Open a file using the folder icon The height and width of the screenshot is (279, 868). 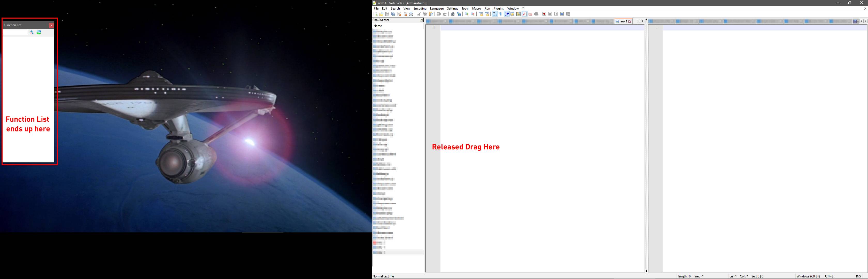pyautogui.click(x=382, y=14)
